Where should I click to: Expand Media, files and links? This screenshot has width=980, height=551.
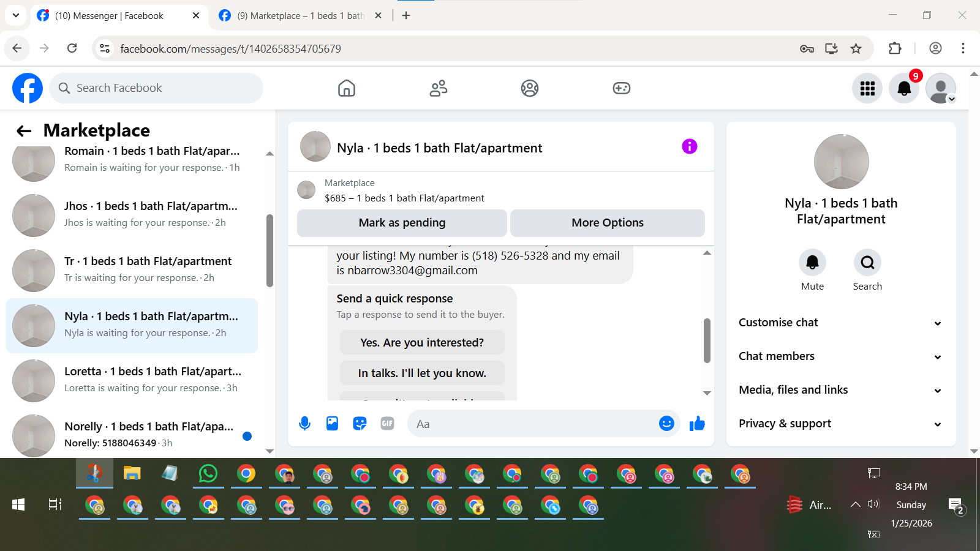840,390
